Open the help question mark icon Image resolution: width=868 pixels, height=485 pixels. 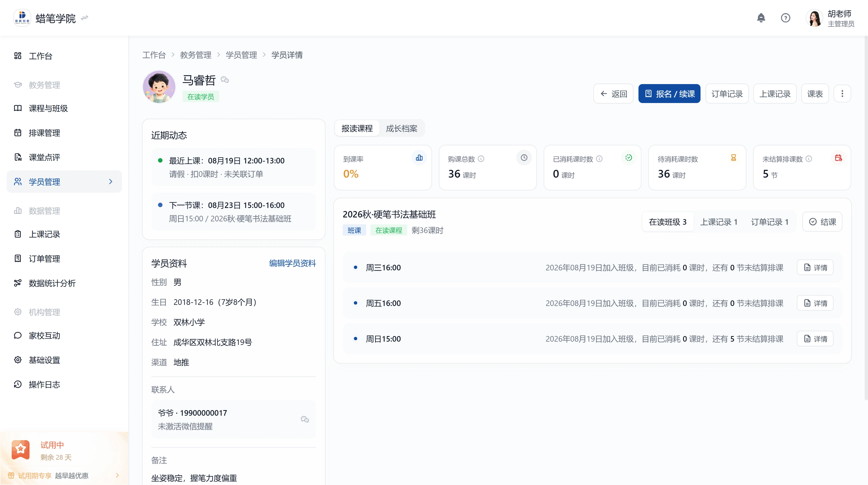[785, 18]
